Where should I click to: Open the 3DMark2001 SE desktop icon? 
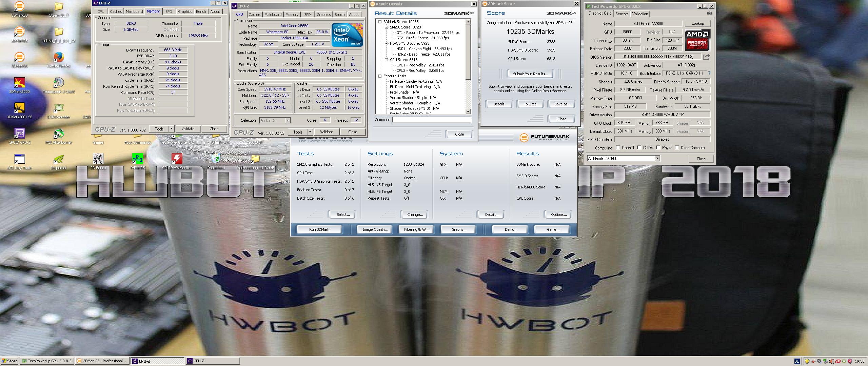pos(19,108)
